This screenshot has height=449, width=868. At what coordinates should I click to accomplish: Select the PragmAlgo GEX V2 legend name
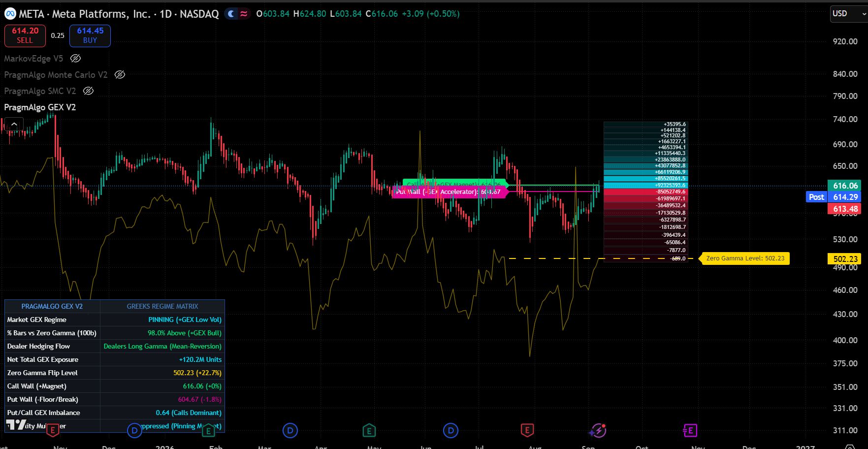click(40, 107)
